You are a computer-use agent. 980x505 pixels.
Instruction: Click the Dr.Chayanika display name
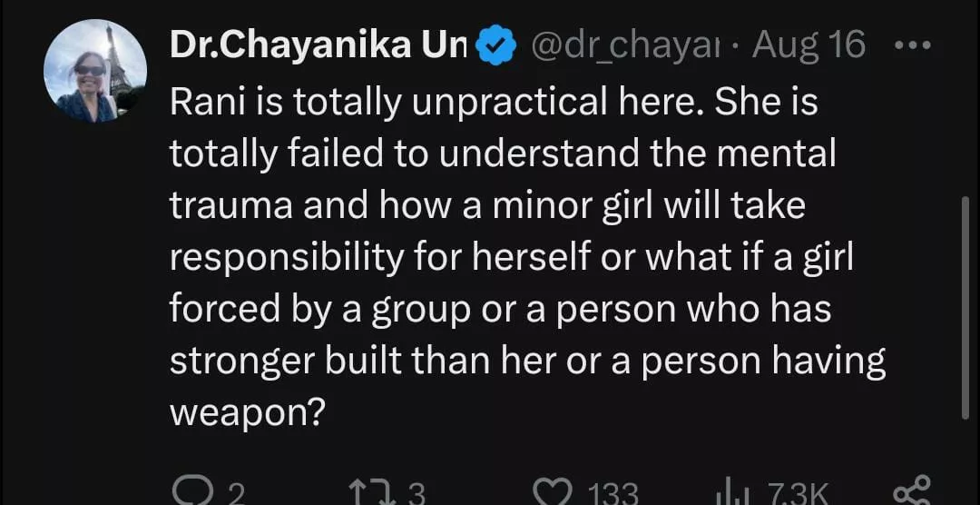pos(318,45)
